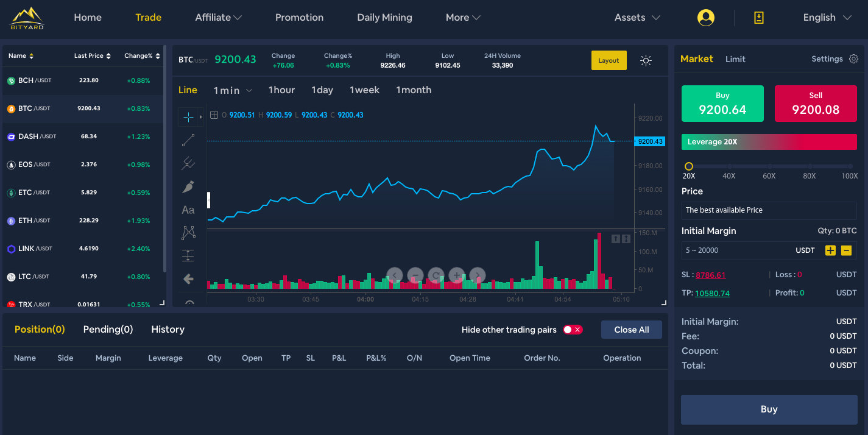
Task: Open the Settings gear icon in order panel
Action: [854, 59]
